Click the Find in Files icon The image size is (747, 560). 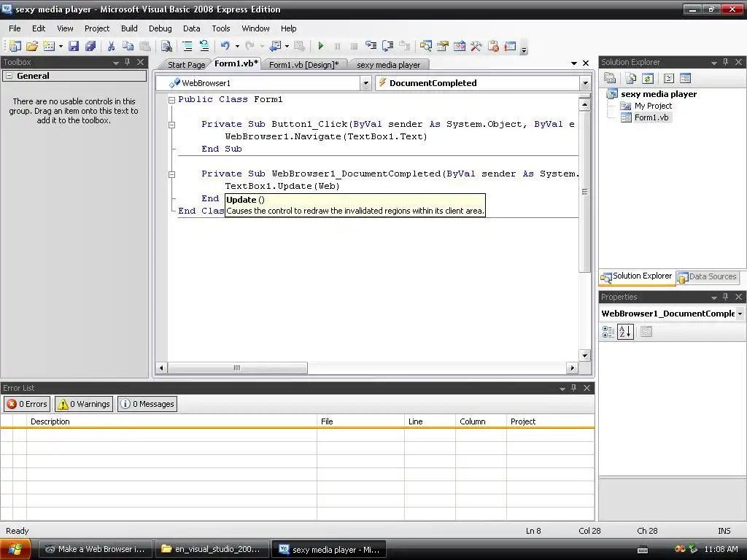[x=166, y=46]
